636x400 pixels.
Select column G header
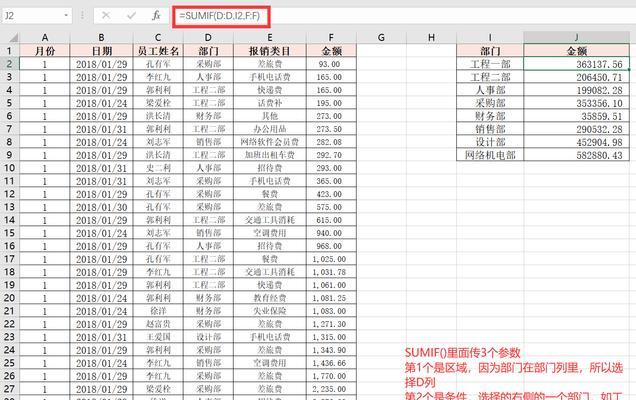tap(381, 38)
